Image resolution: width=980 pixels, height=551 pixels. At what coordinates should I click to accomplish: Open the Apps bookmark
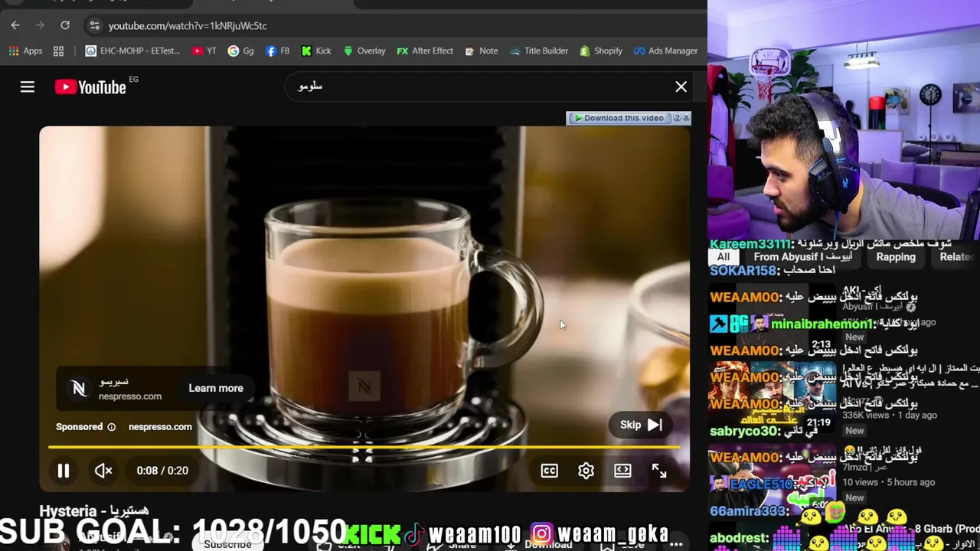click(26, 51)
